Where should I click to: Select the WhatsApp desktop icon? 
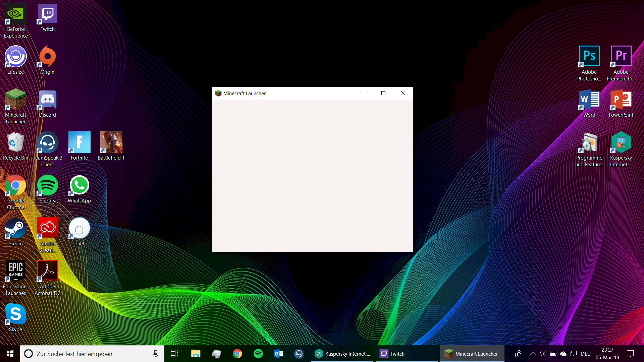pos(79,189)
